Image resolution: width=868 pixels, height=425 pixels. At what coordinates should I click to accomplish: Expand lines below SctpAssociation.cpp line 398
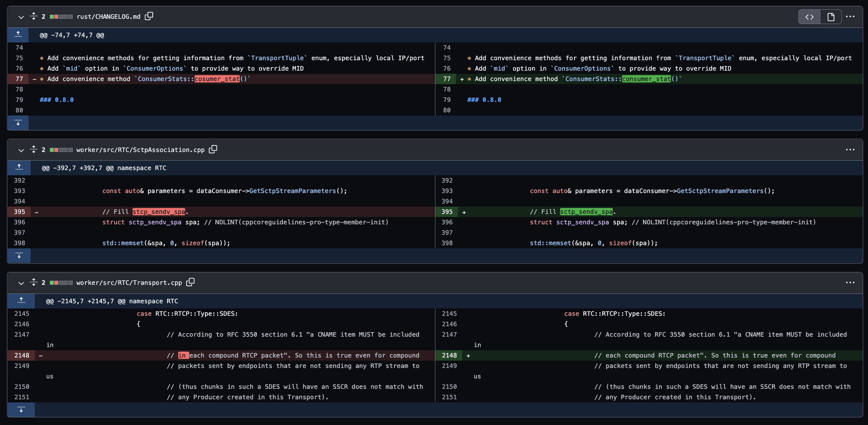coord(19,255)
